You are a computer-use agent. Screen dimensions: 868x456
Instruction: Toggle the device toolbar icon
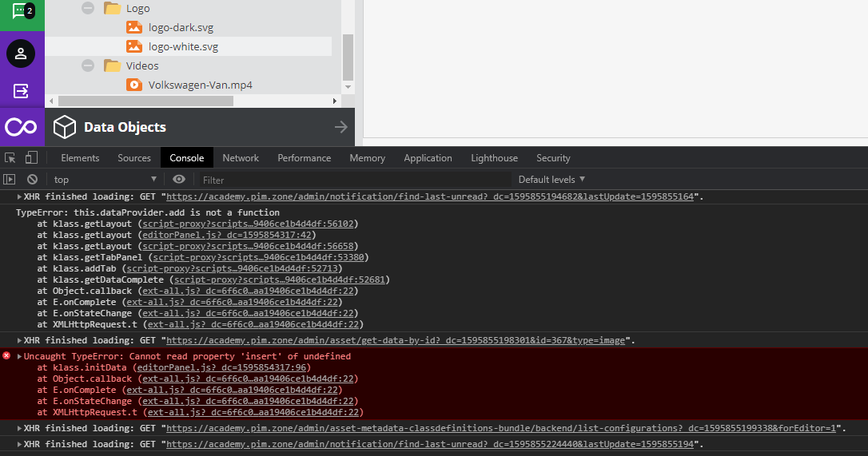pos(31,157)
